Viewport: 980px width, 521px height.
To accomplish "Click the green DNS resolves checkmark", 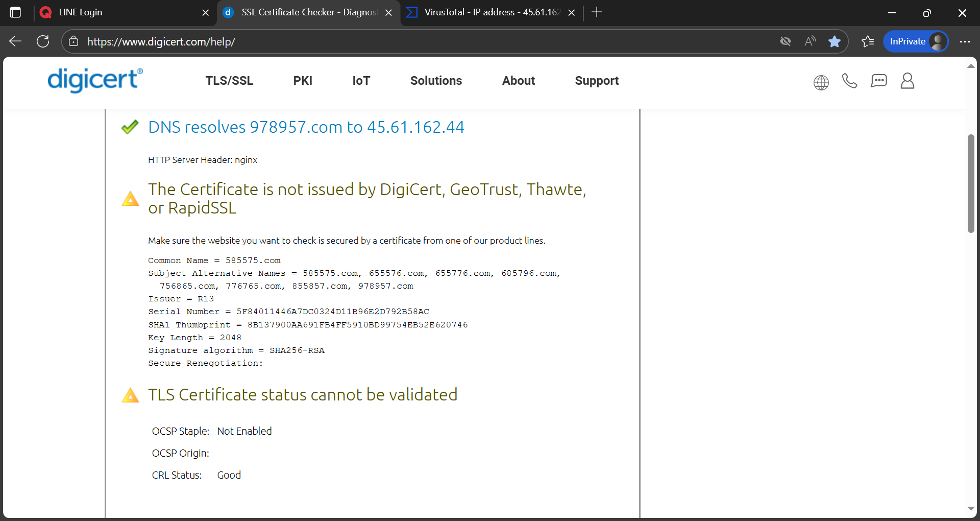I will click(130, 127).
